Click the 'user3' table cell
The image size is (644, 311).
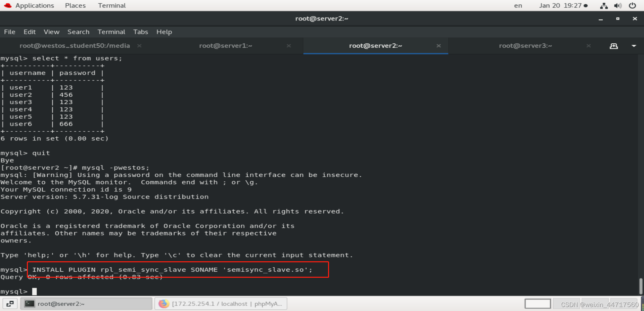coord(21,102)
